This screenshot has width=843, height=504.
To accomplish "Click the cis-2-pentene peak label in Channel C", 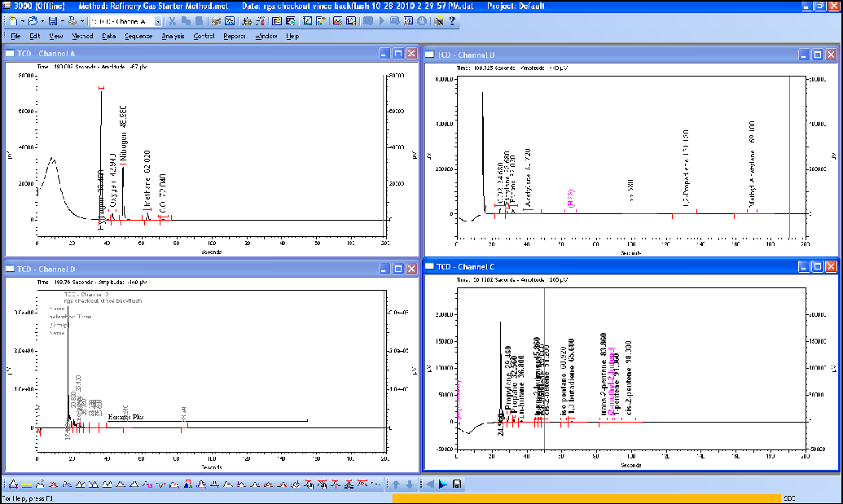I will click(x=629, y=377).
